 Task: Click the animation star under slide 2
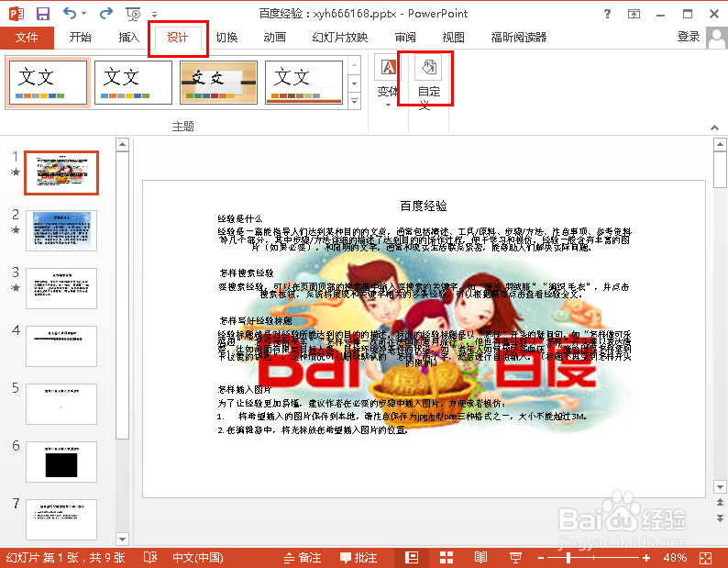16,229
